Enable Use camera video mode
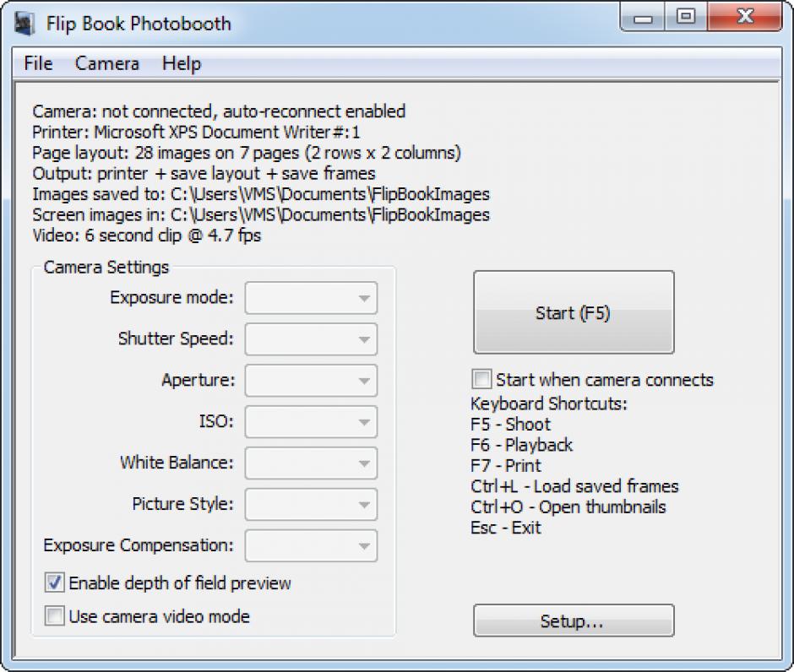This screenshot has width=794, height=672. (55, 616)
